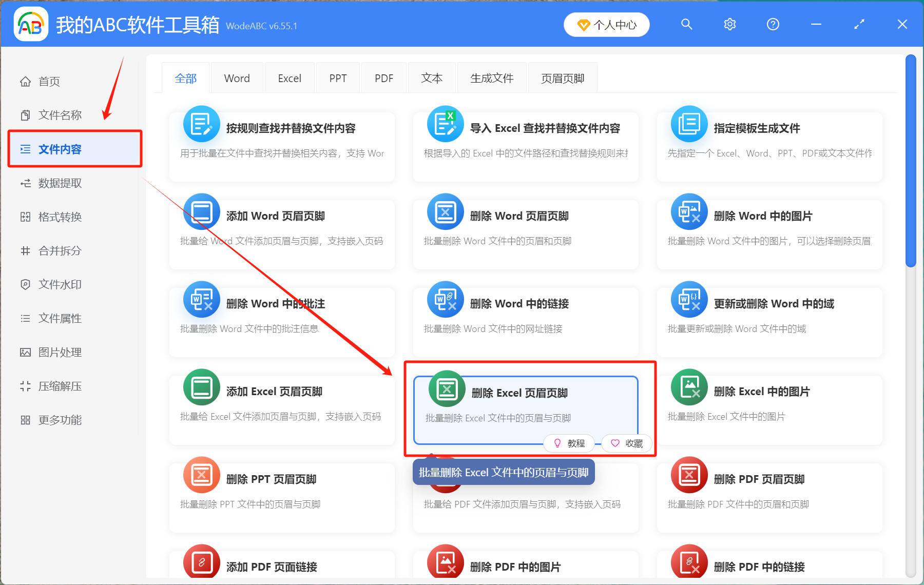The image size is (924, 585).
Task: Click the search magnifier icon
Action: tap(687, 24)
